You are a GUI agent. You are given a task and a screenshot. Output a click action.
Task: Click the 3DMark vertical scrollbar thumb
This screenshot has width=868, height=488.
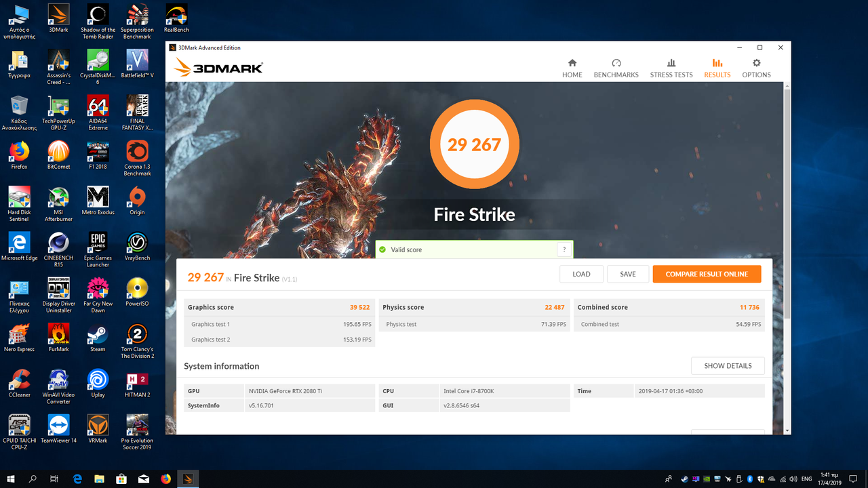pyautogui.click(x=787, y=203)
